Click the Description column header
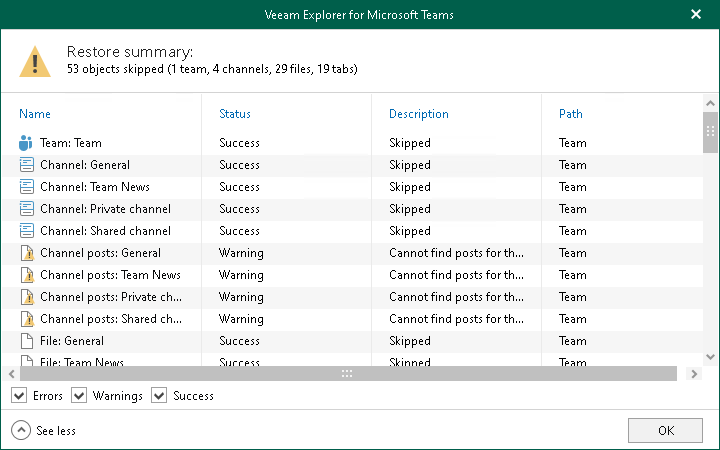 (418, 114)
